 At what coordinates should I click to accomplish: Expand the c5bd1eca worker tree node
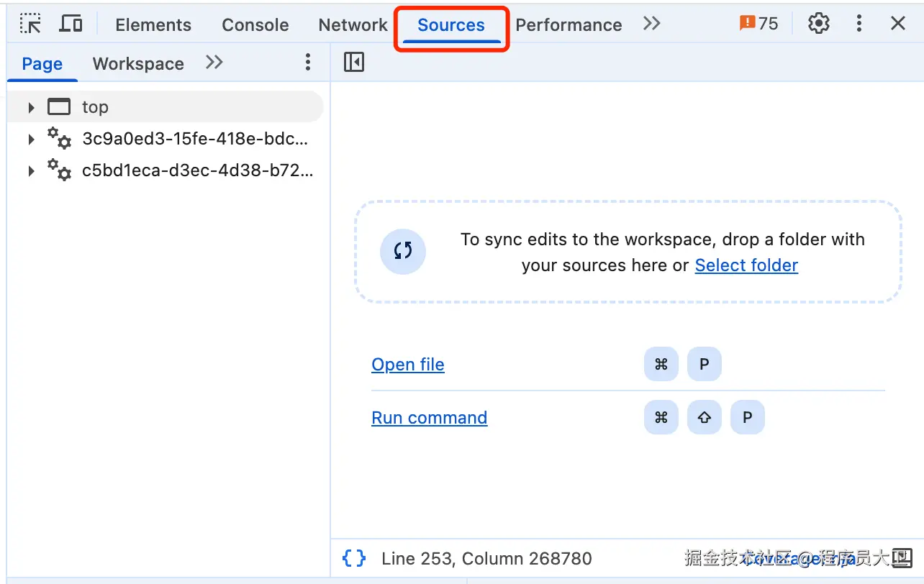tap(31, 171)
